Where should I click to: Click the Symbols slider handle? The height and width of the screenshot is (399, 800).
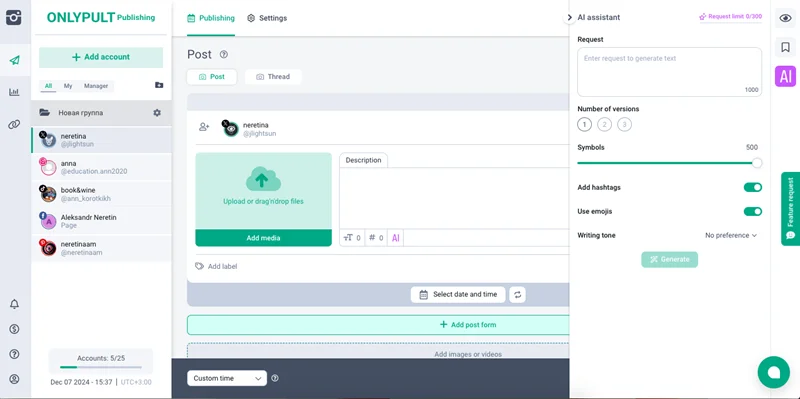[757, 163]
